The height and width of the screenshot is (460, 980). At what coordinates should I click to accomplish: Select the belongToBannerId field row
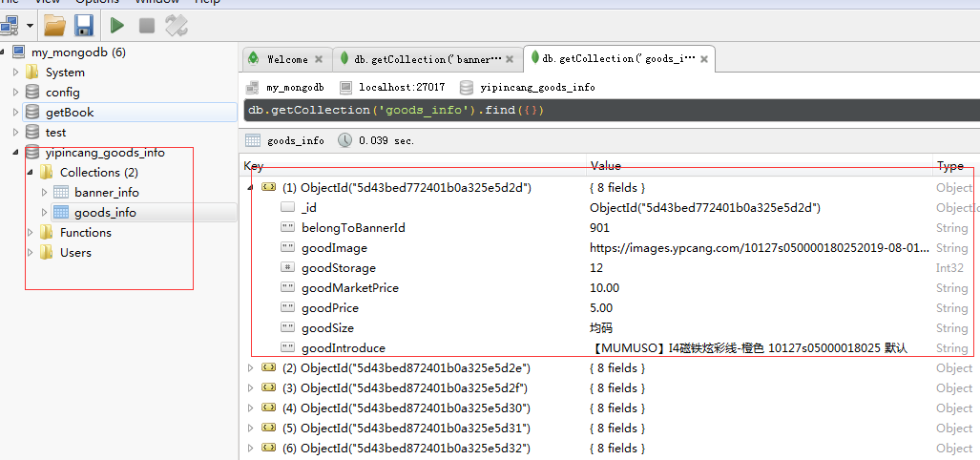coord(610,227)
